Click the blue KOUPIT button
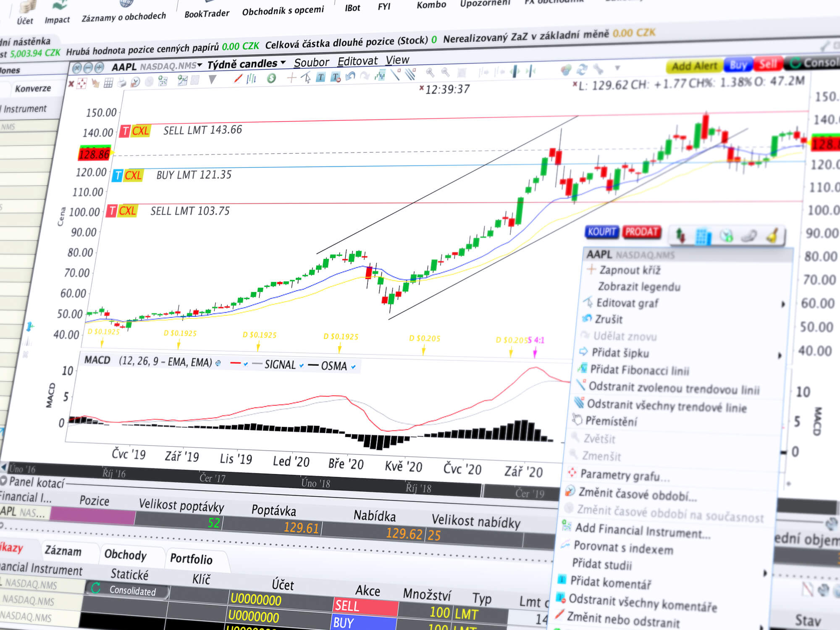Screen dimensions: 840x630 602,231
